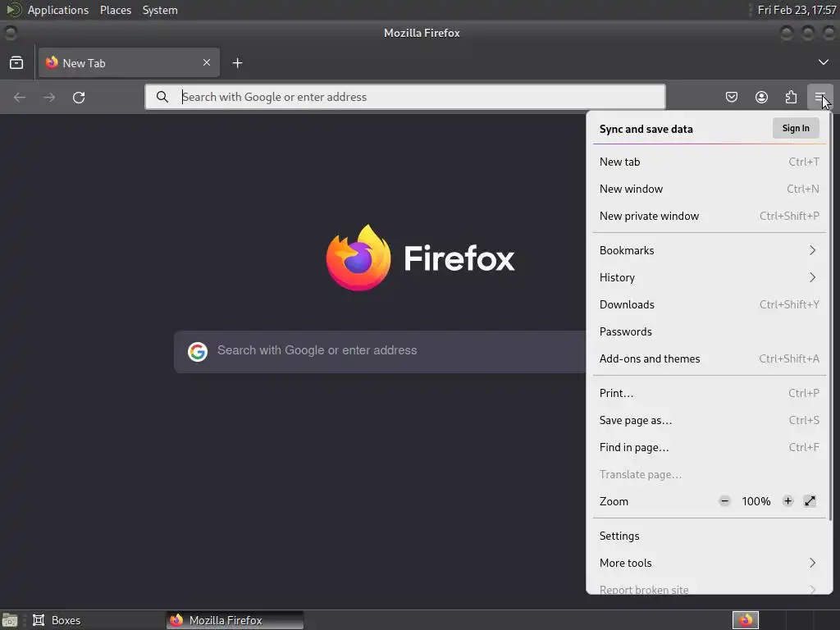The height and width of the screenshot is (630, 840).
Task: Focus the address bar field
Action: pos(405,97)
